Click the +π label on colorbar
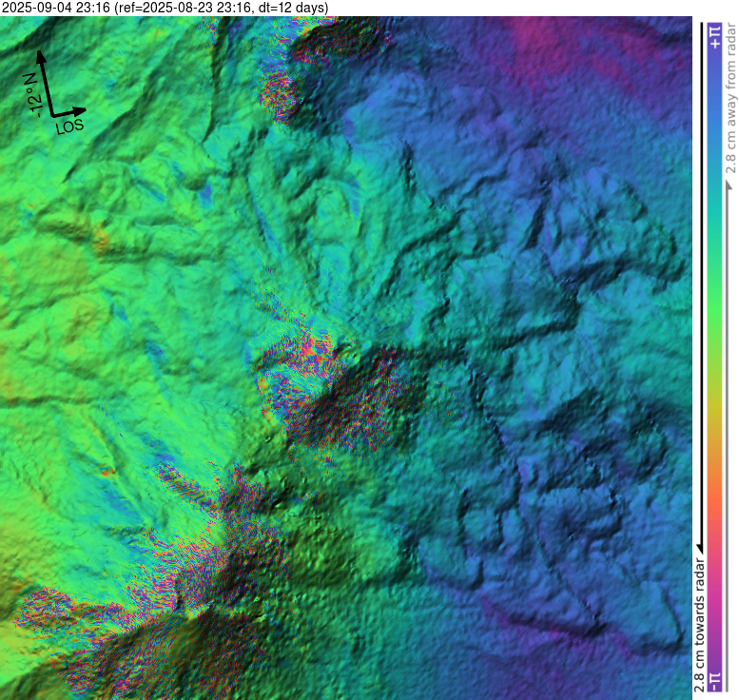Viewport: 739px width, 700px height. (715, 37)
